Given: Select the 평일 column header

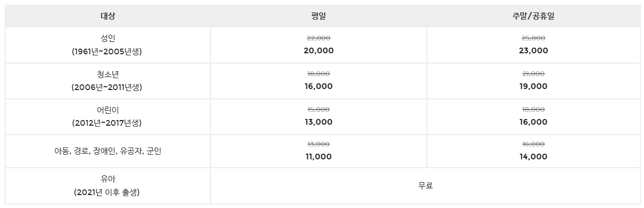Looking at the screenshot, I should tap(318, 16).
